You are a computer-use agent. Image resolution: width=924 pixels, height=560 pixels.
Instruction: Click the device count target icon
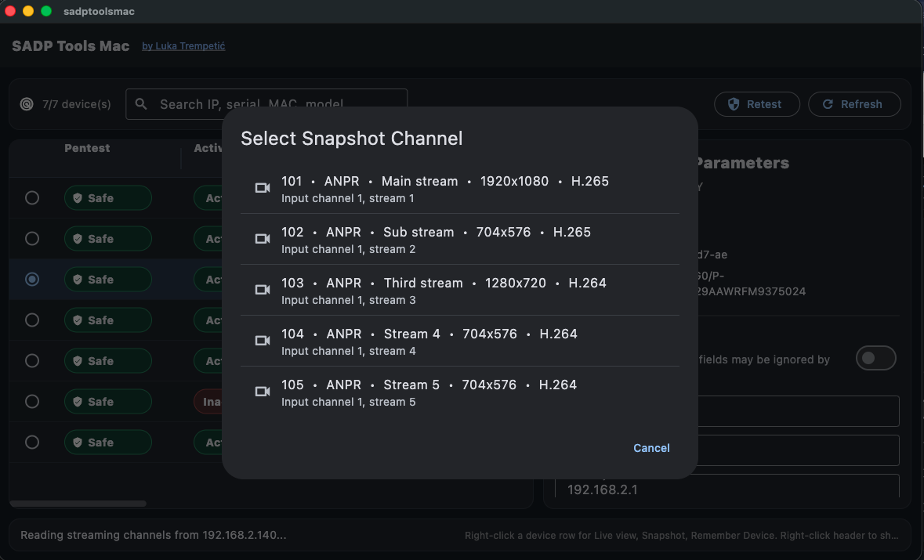(27, 104)
